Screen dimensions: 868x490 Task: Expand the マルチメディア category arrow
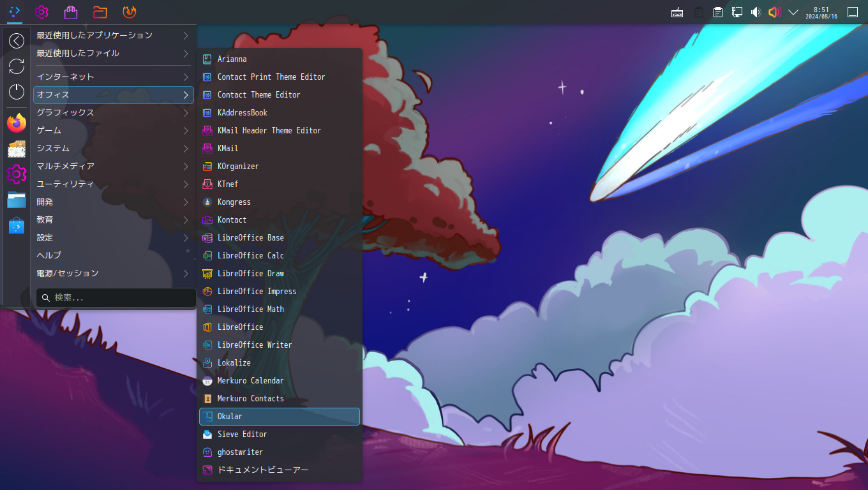pyautogui.click(x=186, y=167)
